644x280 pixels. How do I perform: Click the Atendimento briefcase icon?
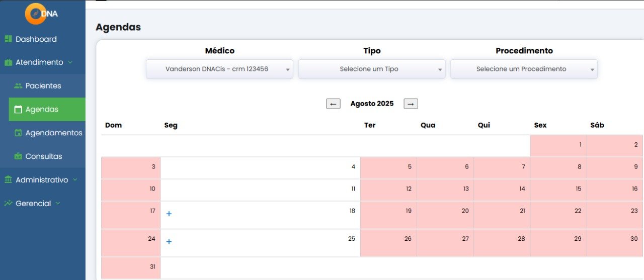point(8,62)
